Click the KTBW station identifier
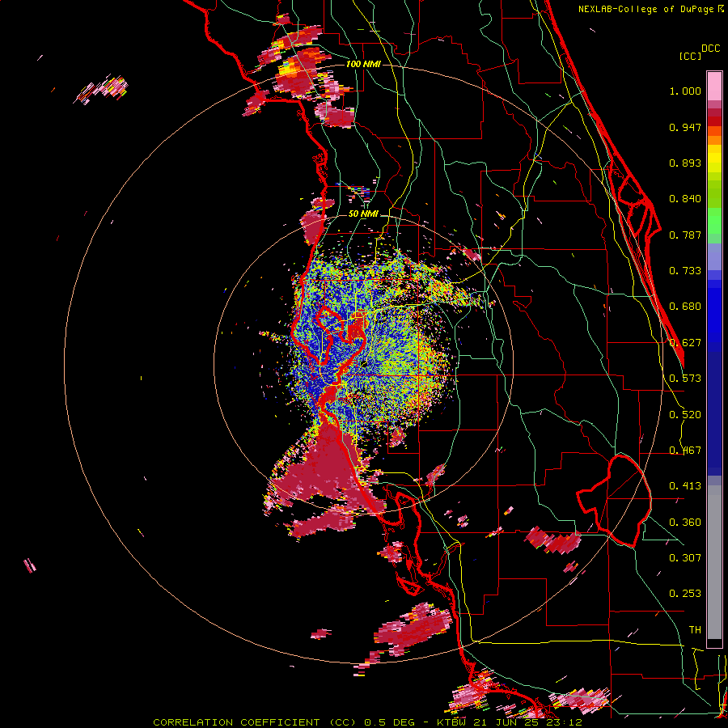 (x=450, y=722)
